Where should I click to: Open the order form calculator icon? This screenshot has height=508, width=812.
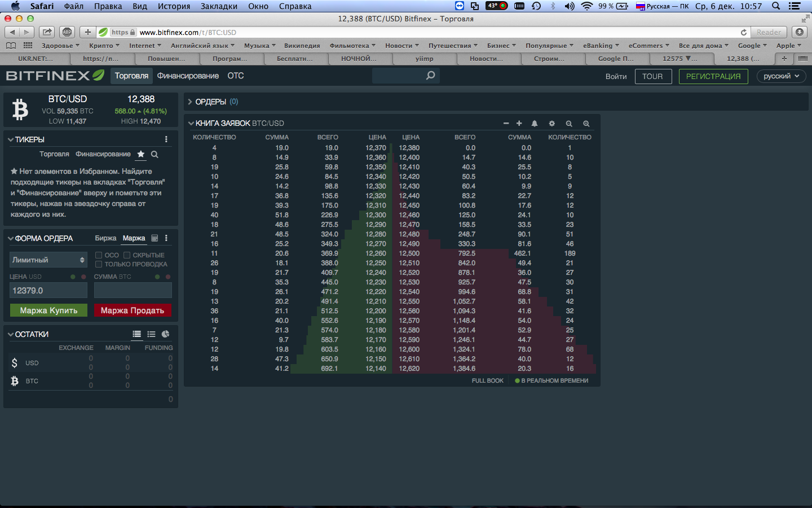155,238
